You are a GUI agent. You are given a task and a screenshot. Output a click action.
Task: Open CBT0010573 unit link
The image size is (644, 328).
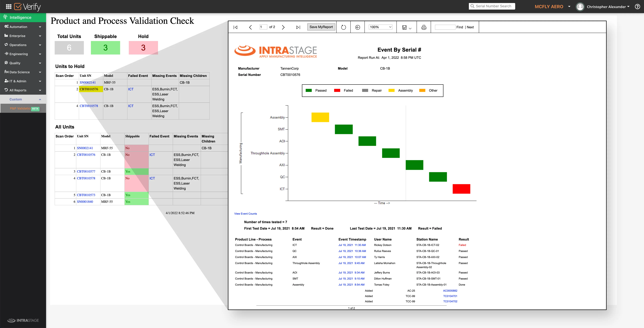[86, 195]
